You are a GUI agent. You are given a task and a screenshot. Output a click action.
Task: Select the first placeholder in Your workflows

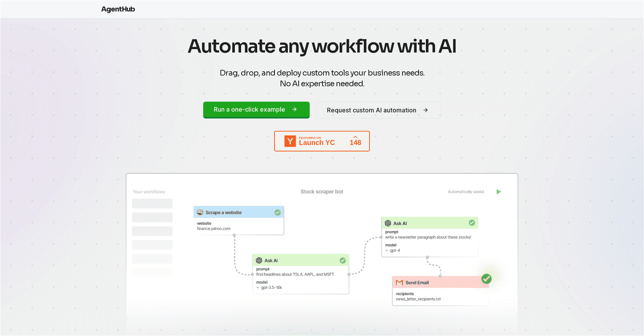[x=152, y=203]
